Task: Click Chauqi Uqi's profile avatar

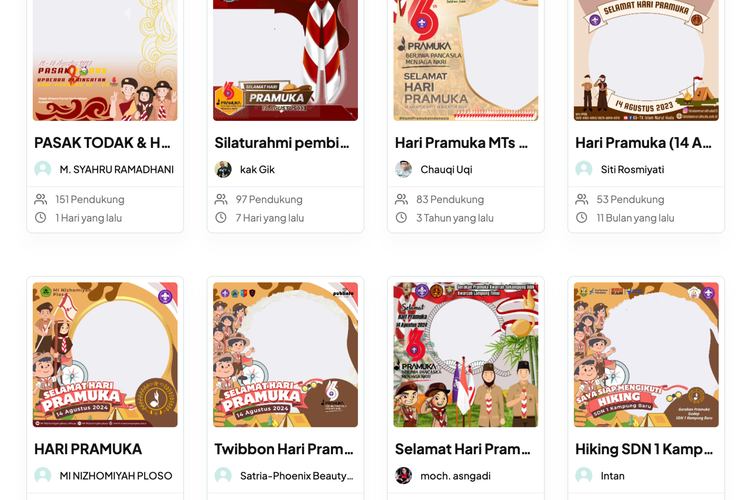Action: coord(403,169)
